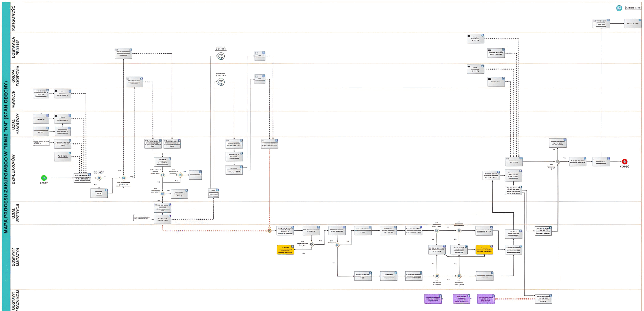Screen dimensions: 644x311
Task: Click the orange event ending the red dotted line
Action: [269, 231]
